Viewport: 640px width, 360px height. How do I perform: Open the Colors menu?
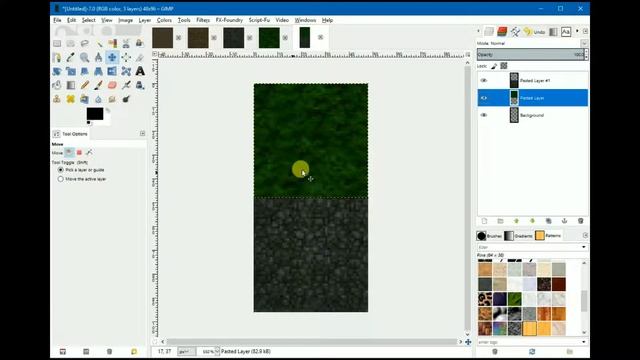[x=164, y=20]
